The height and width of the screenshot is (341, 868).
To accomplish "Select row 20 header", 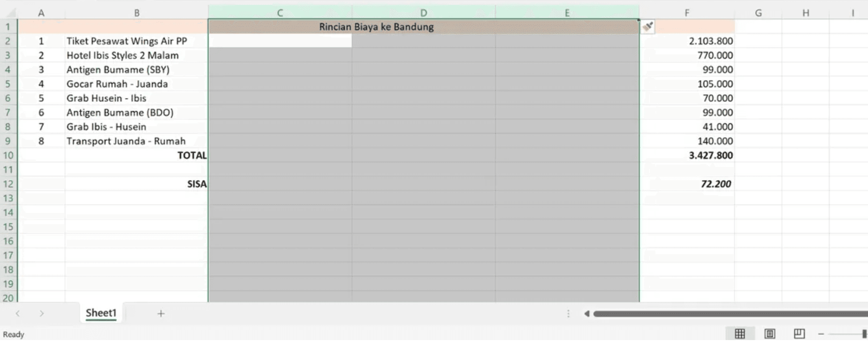I will click(8, 297).
